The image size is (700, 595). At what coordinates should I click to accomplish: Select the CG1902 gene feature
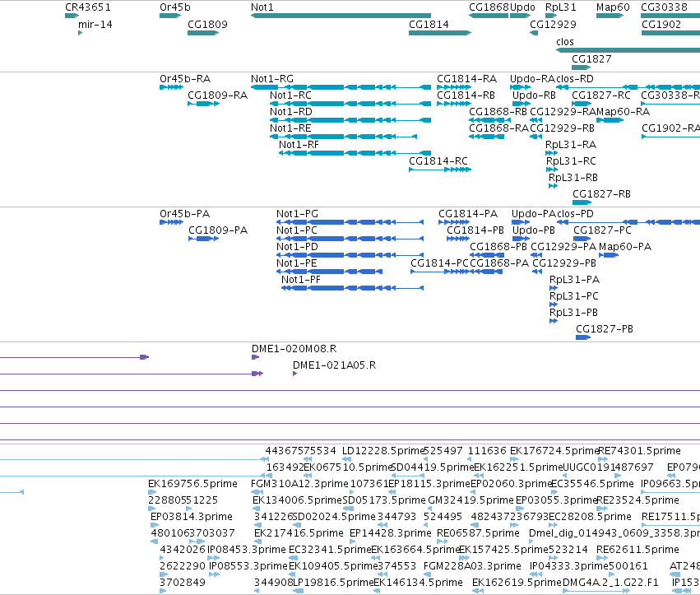pyautogui.click(x=670, y=33)
